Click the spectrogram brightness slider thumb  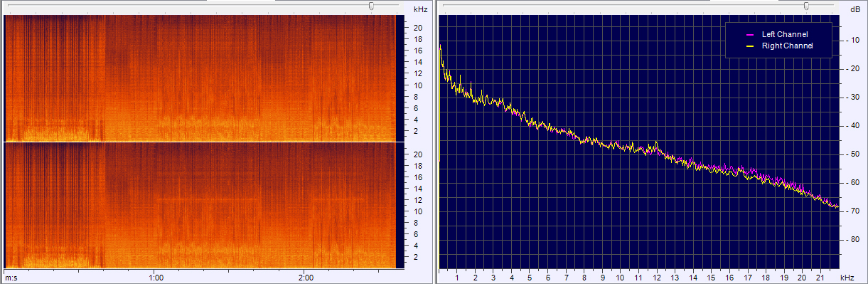(371, 6)
